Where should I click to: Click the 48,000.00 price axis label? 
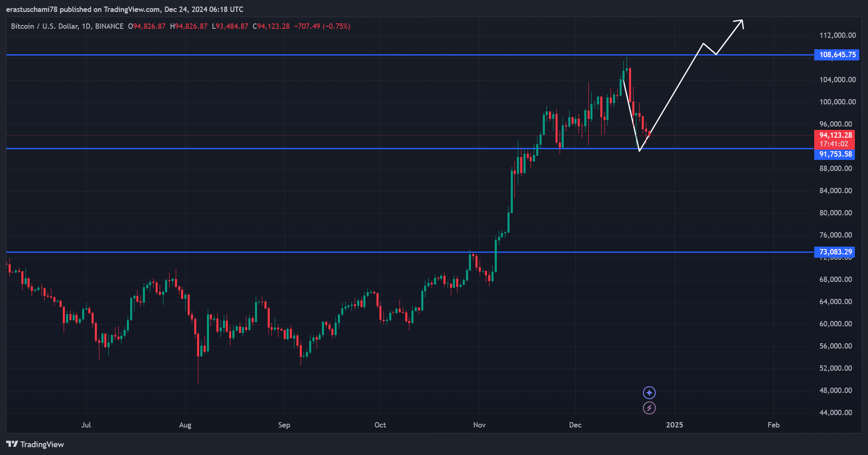pos(836,390)
